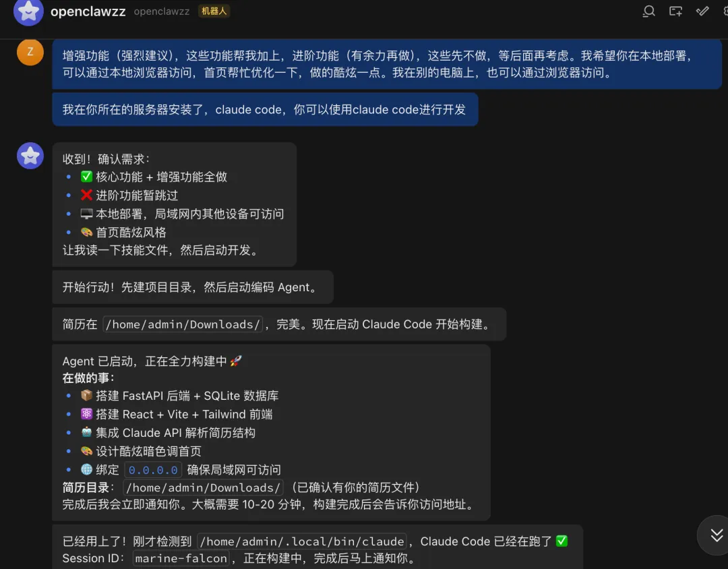The image size is (728, 569).
Task: Jump to latest message with double-chevron button
Action: point(717,535)
